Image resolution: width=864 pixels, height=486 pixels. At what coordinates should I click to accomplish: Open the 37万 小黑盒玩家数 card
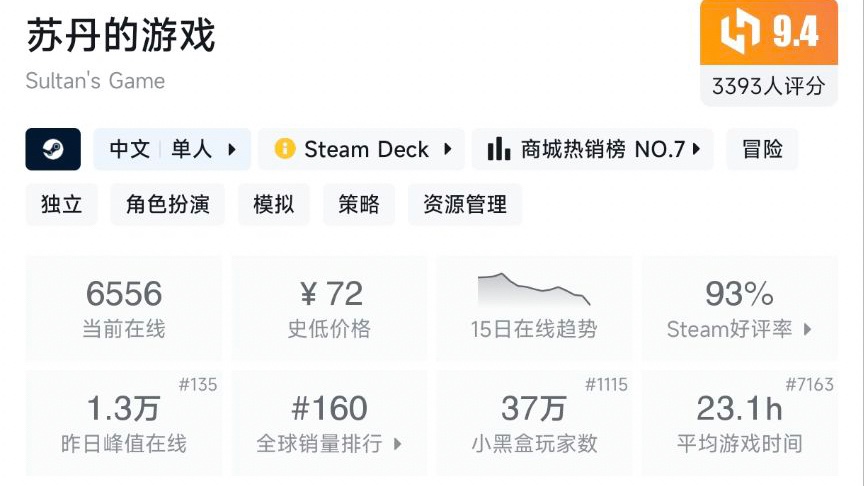(x=534, y=423)
